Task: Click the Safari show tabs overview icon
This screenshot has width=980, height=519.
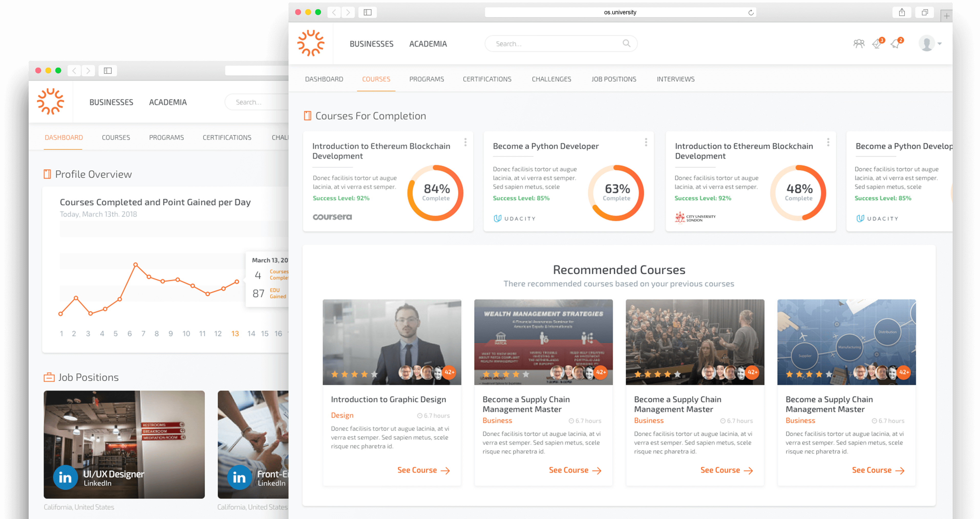Action: (x=924, y=12)
